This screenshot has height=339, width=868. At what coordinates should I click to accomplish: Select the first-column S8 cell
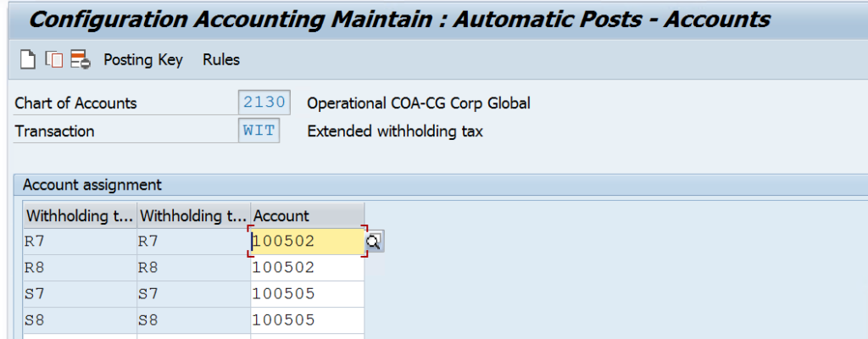point(80,320)
